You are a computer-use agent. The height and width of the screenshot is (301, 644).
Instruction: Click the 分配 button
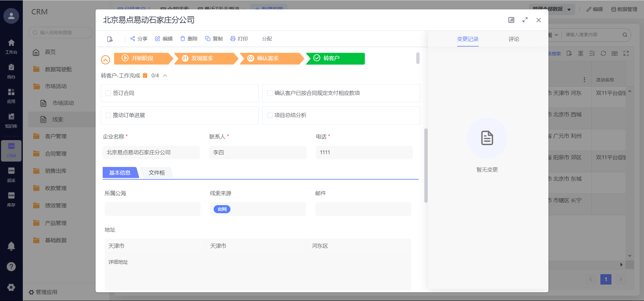point(267,39)
